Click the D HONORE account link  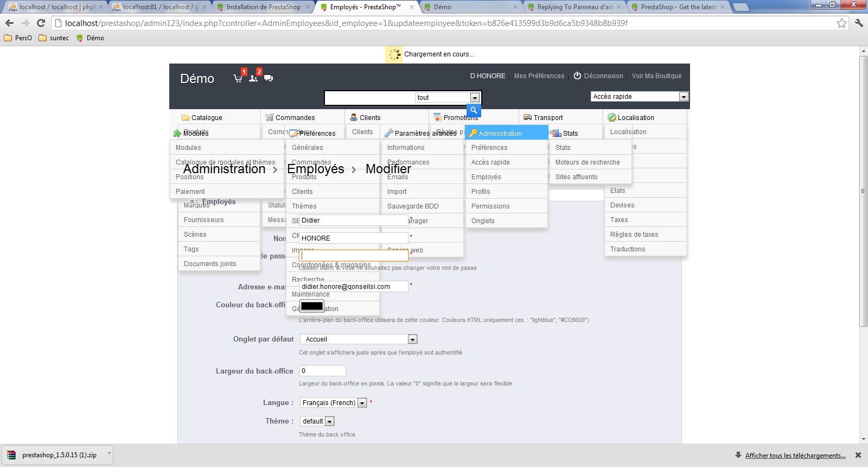tap(488, 76)
